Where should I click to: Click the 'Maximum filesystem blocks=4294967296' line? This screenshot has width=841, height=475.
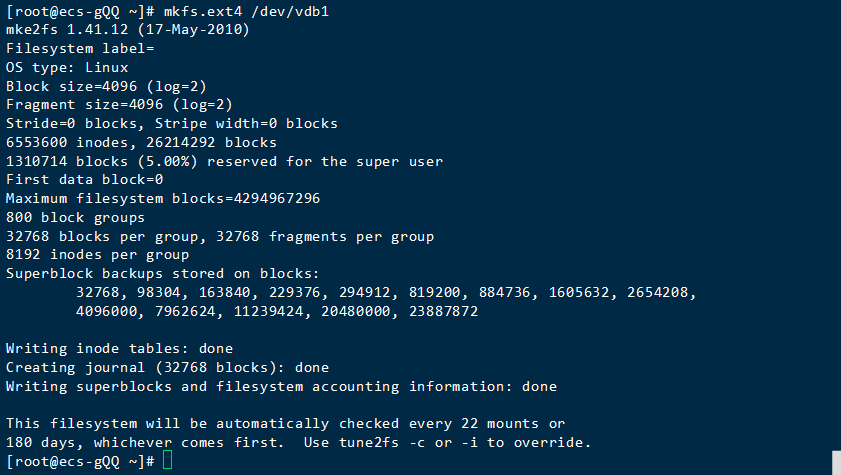pos(163,198)
